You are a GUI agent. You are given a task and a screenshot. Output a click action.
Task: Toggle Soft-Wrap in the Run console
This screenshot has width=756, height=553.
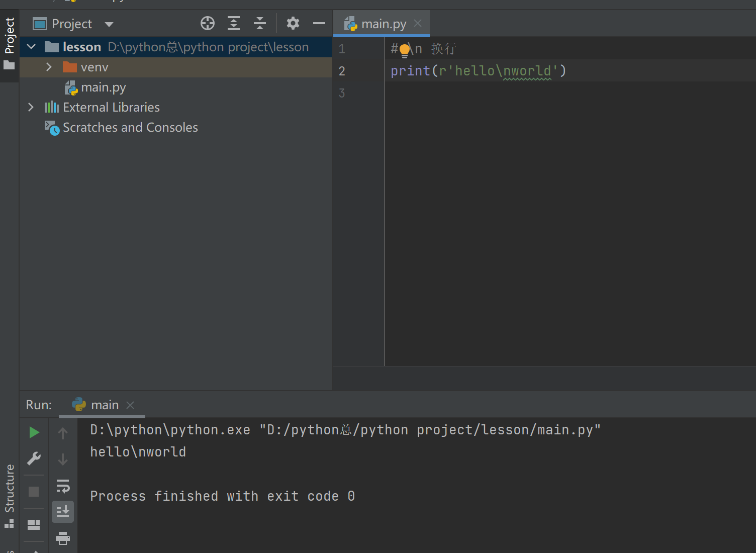[63, 486]
